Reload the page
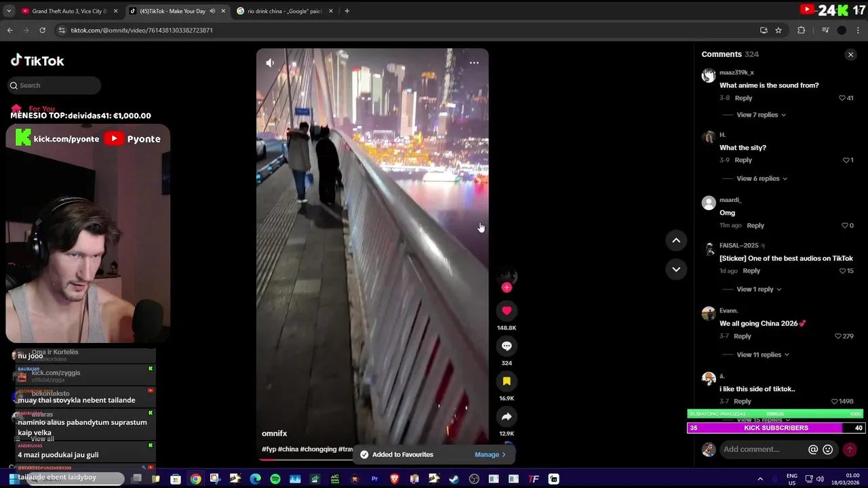 click(42, 30)
